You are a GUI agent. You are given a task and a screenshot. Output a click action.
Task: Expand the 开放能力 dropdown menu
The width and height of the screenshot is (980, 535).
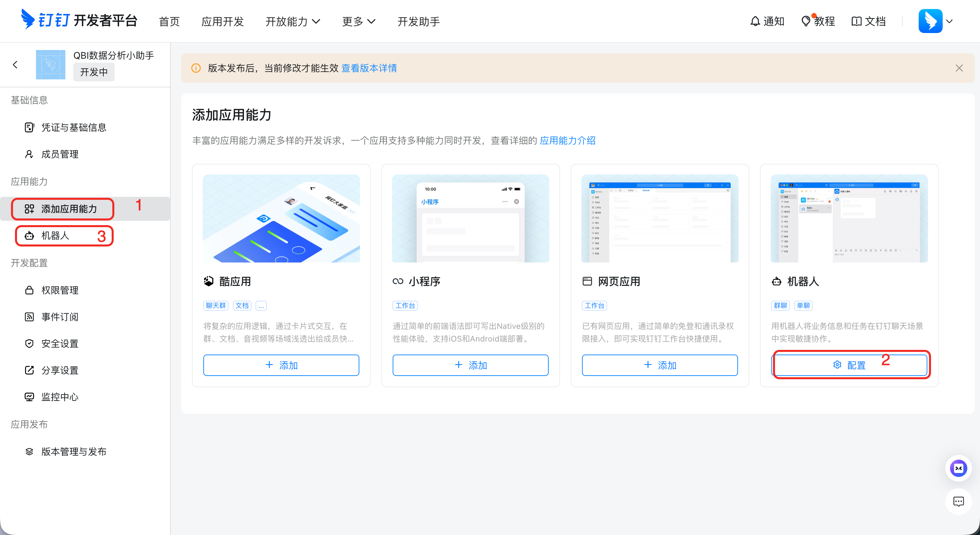click(x=293, y=21)
